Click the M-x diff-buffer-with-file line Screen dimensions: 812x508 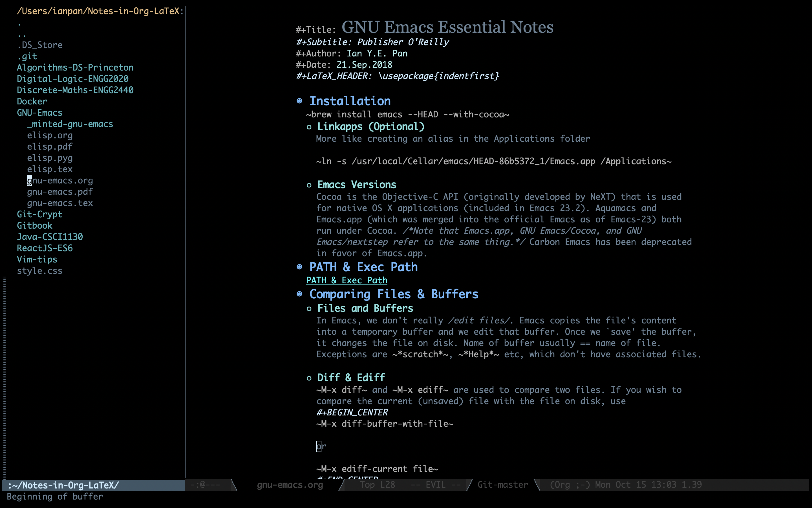(385, 424)
